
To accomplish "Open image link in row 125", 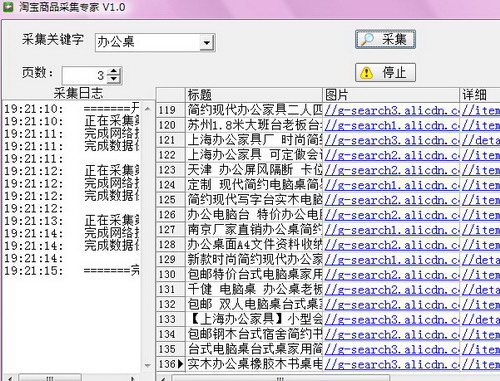I will pyautogui.click(x=391, y=200).
